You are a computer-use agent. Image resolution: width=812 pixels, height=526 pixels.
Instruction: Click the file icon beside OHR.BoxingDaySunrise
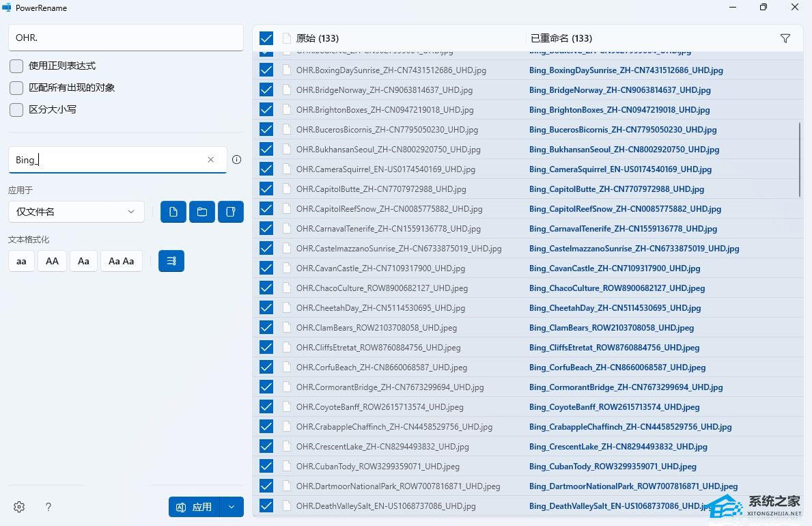[286, 70]
